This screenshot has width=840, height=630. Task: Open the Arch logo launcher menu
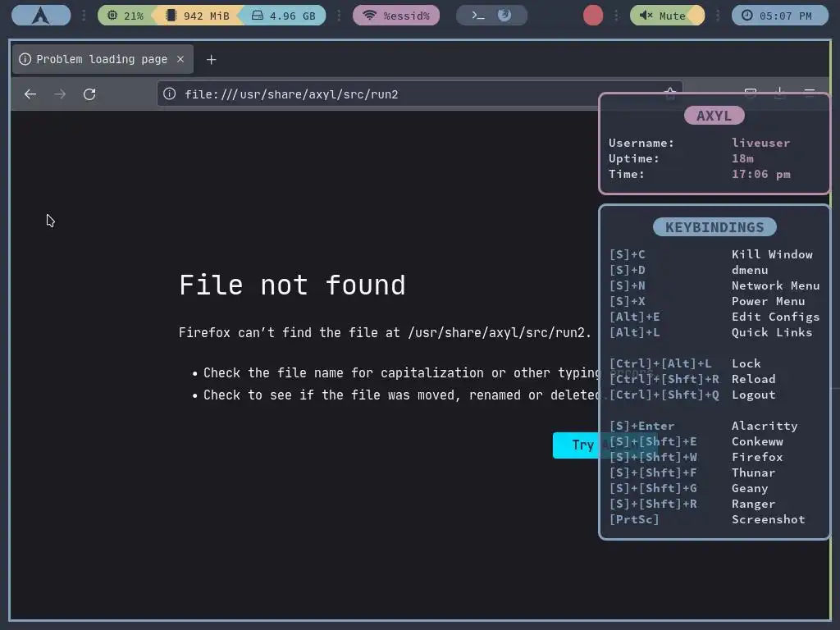41,15
